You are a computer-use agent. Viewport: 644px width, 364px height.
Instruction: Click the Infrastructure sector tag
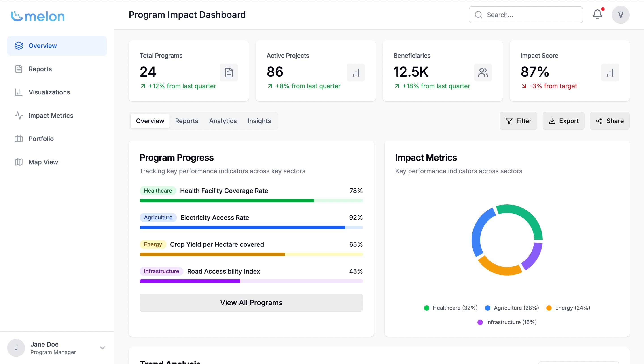click(x=161, y=271)
